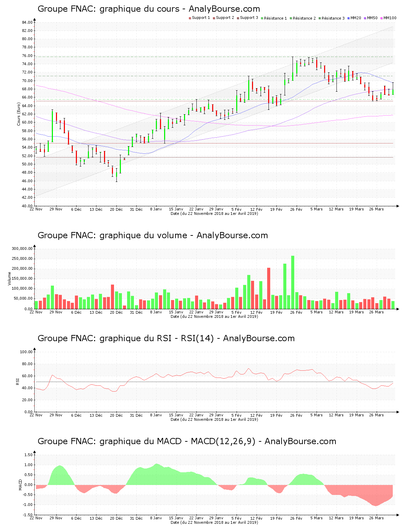Click the date range caption under MACD chart
This screenshot has width=412, height=532.
click(214, 522)
